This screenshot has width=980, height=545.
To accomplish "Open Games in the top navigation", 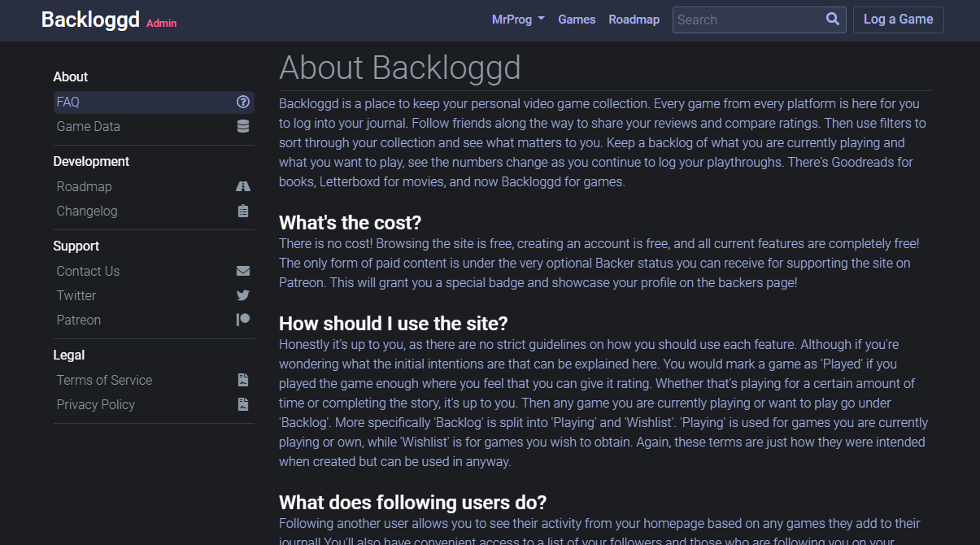I will click(577, 20).
